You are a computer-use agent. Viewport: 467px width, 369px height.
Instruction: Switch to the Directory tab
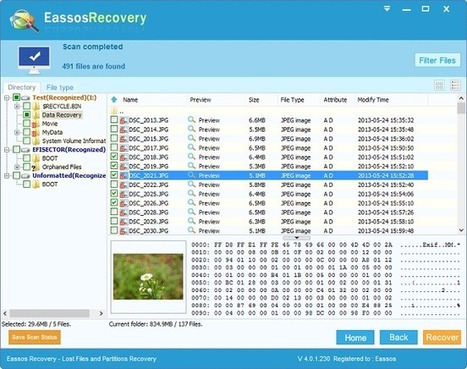tap(22, 87)
